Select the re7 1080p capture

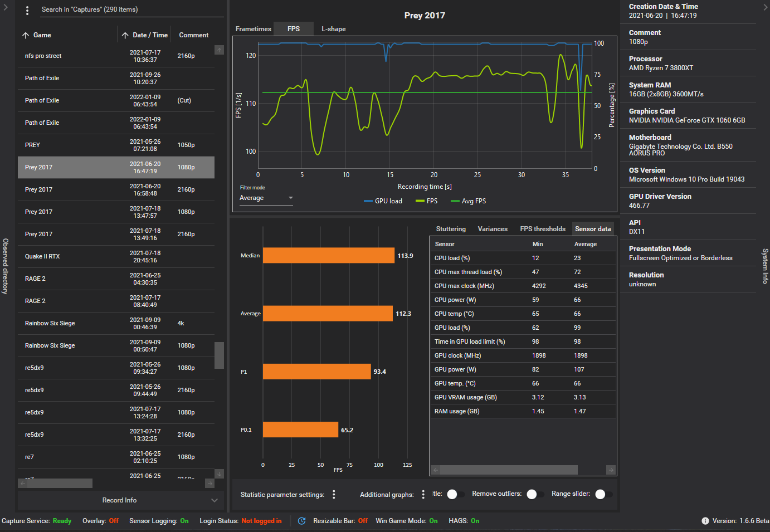click(x=116, y=457)
